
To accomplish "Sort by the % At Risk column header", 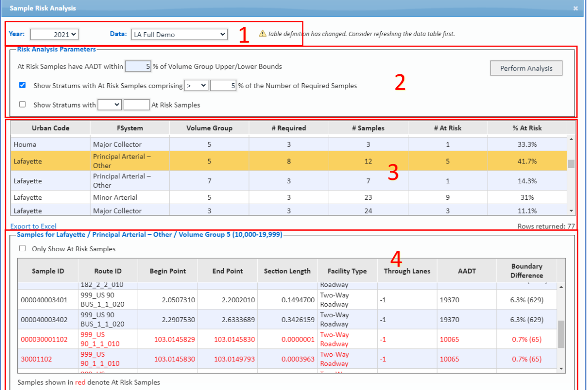I will pos(527,128).
